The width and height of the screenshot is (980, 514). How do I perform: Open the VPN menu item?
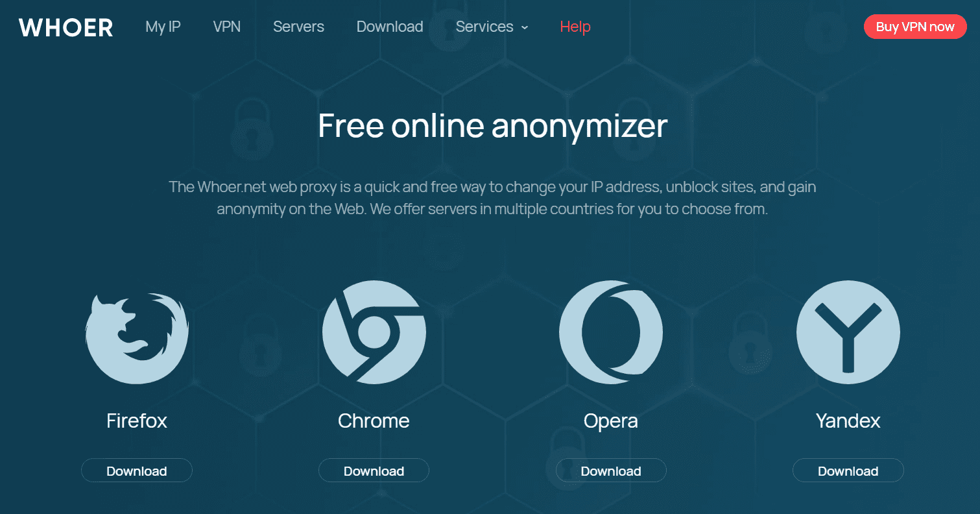pos(227,27)
